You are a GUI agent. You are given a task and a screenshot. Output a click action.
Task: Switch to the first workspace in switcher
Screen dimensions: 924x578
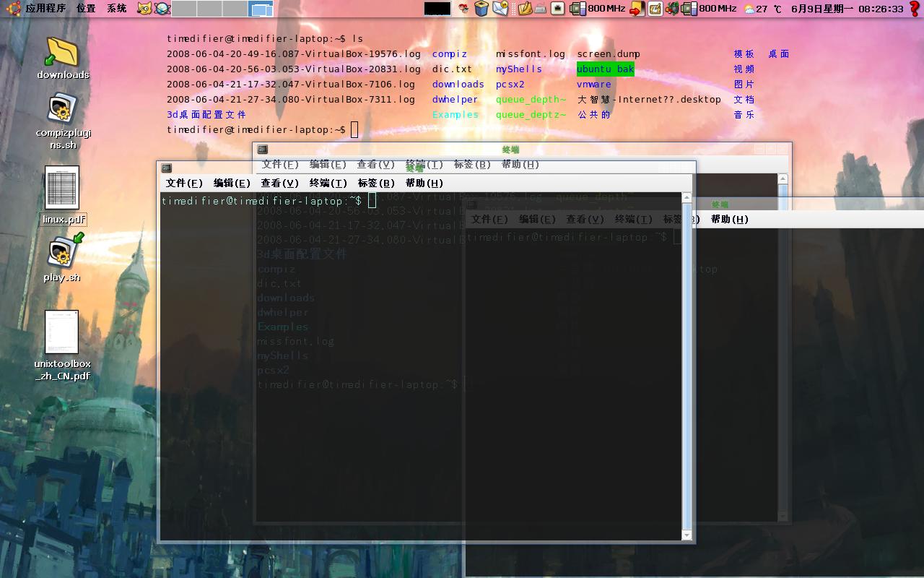[184, 9]
